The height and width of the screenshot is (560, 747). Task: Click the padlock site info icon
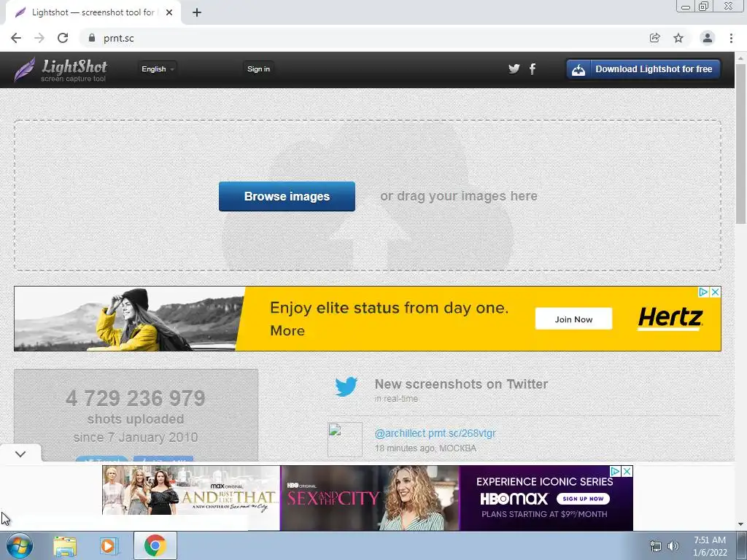[x=92, y=38]
